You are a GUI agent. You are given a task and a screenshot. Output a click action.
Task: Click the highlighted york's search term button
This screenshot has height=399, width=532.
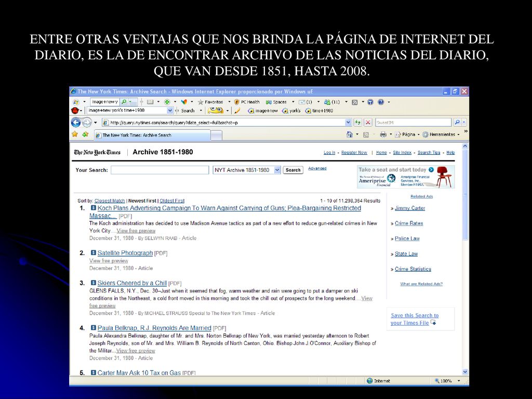point(291,111)
